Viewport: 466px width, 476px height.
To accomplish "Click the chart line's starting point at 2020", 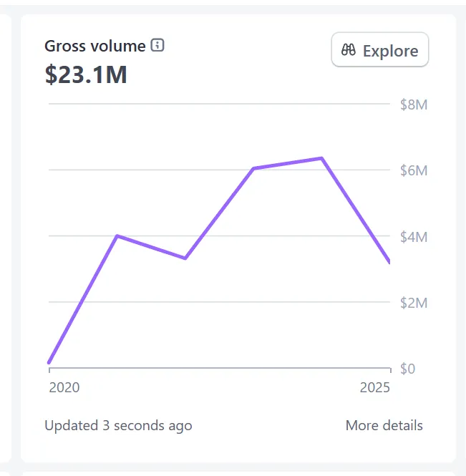I will point(49,362).
